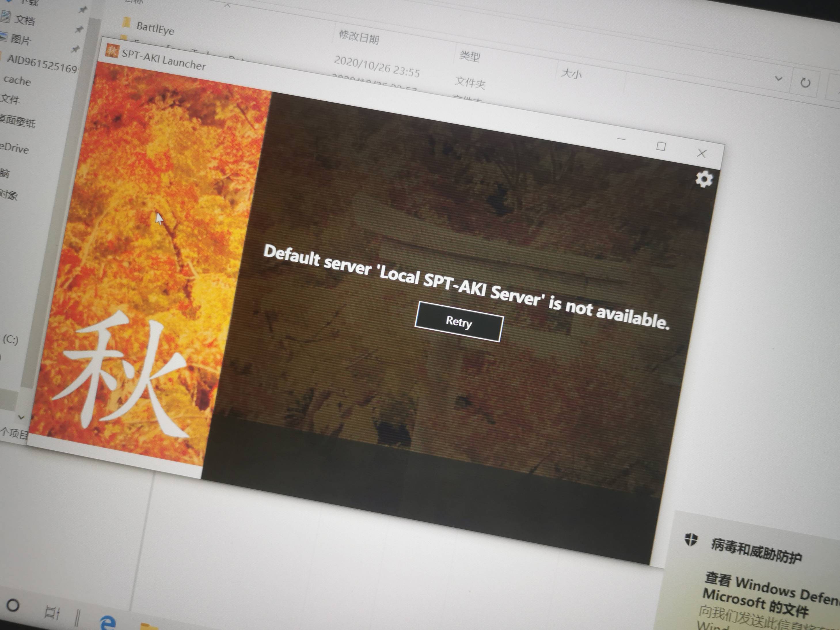Click the pin icon beside 图片
The width and height of the screenshot is (840, 630).
76,49
